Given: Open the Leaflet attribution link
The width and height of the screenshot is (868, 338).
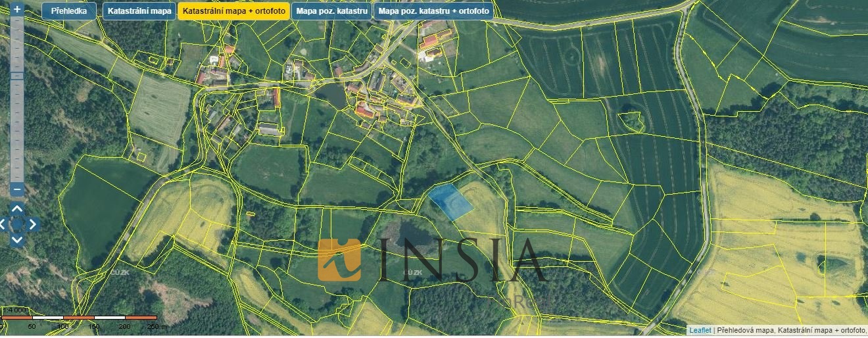Looking at the screenshot, I should (700, 330).
